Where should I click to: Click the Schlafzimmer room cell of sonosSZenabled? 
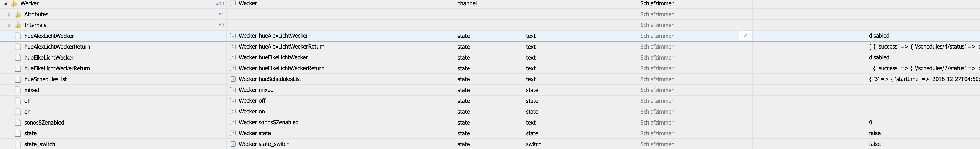click(x=657, y=122)
